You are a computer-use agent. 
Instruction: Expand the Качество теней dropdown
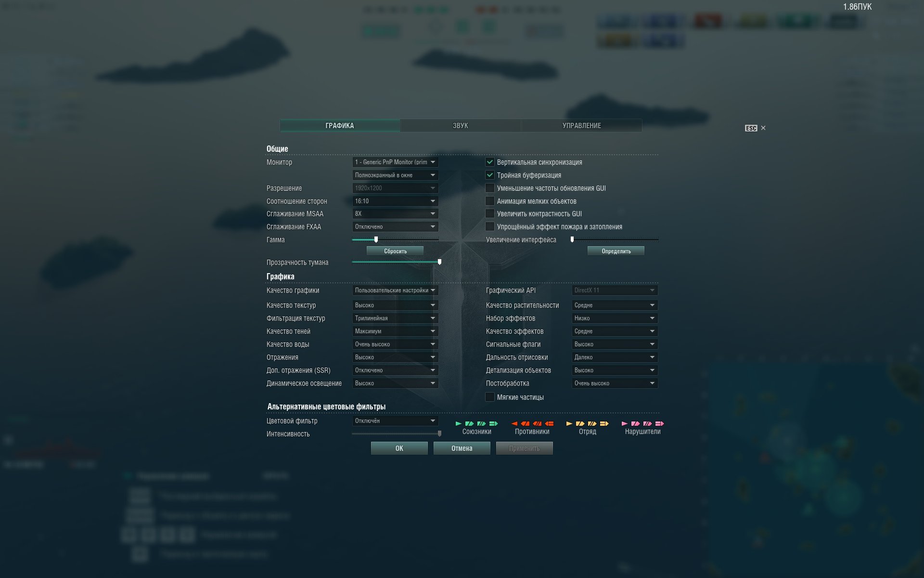395,331
